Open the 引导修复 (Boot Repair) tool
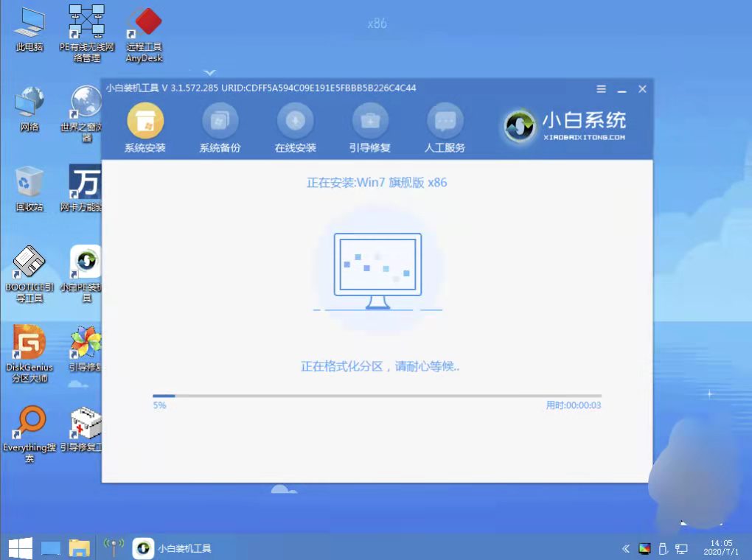This screenshot has height=560, width=752. 369,127
